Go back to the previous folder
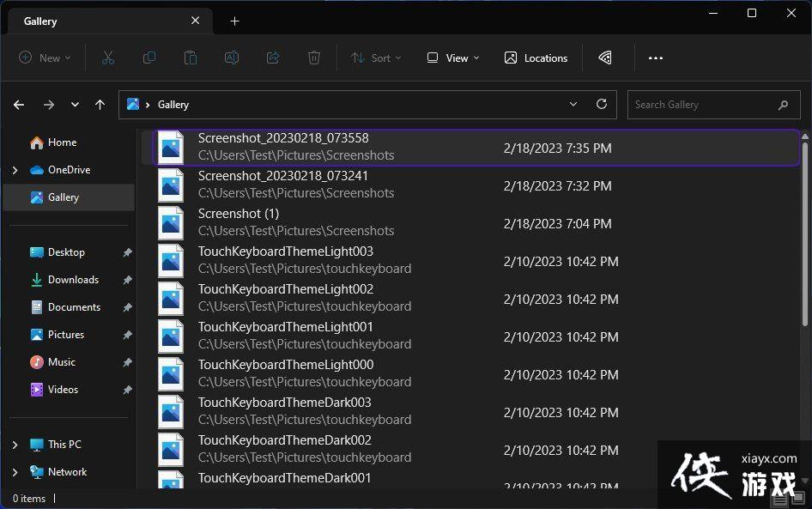This screenshot has height=509, width=812. click(19, 104)
